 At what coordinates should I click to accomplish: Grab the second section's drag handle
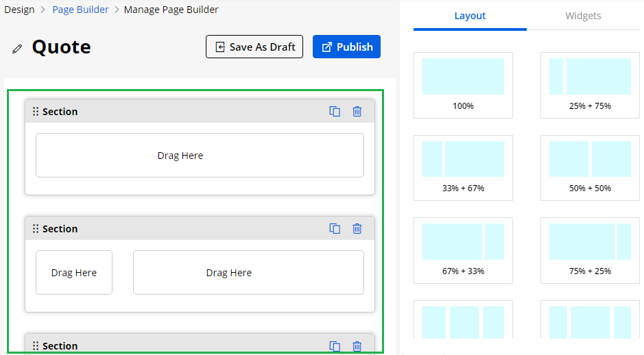[36, 229]
